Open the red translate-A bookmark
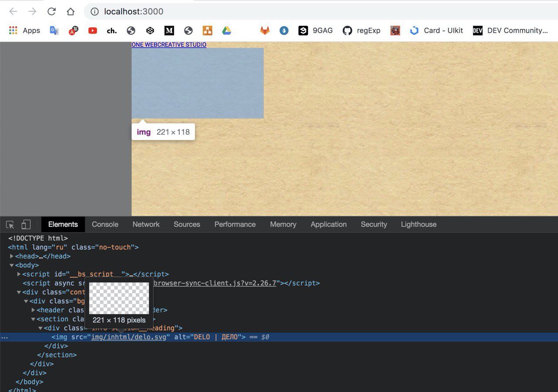The image size is (558, 392). coord(73,31)
